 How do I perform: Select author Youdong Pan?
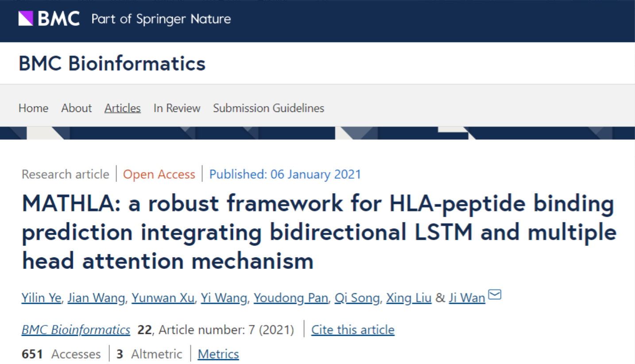[x=290, y=298]
